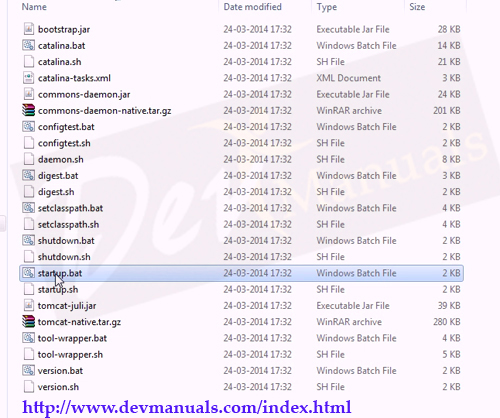
Task: Click the tomcat-native.tar.gz archive icon
Action: pos(28,321)
